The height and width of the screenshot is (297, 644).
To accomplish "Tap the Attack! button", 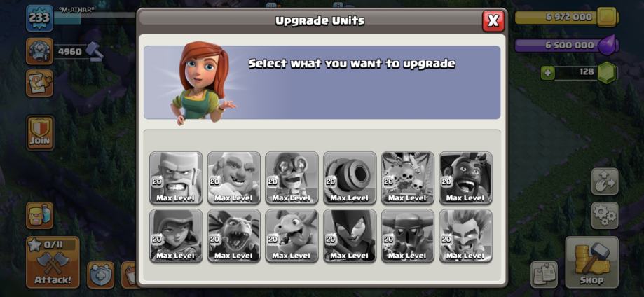I will pos(53,262).
